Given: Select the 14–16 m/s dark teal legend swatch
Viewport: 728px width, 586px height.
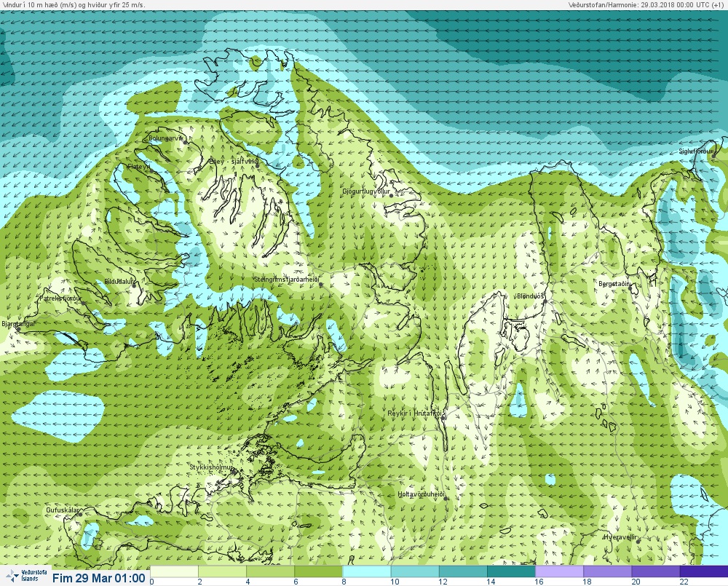Looking at the screenshot, I should coord(511,571).
